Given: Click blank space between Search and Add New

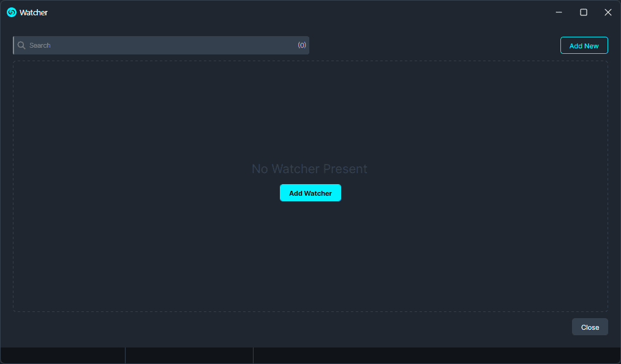Looking at the screenshot, I should 435,45.
